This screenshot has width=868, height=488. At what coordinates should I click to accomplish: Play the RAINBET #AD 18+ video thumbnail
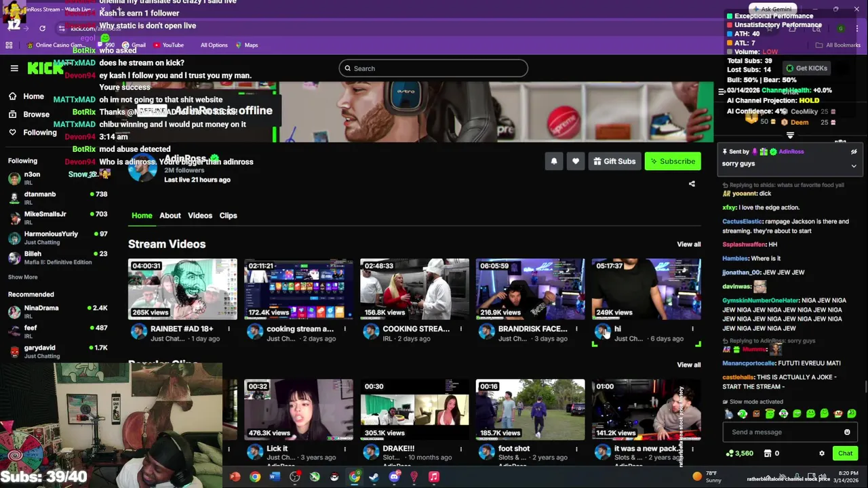182,289
